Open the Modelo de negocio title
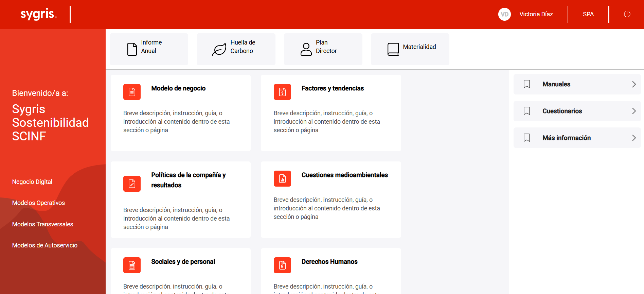Viewport: 644px width, 294px height. pos(178,88)
